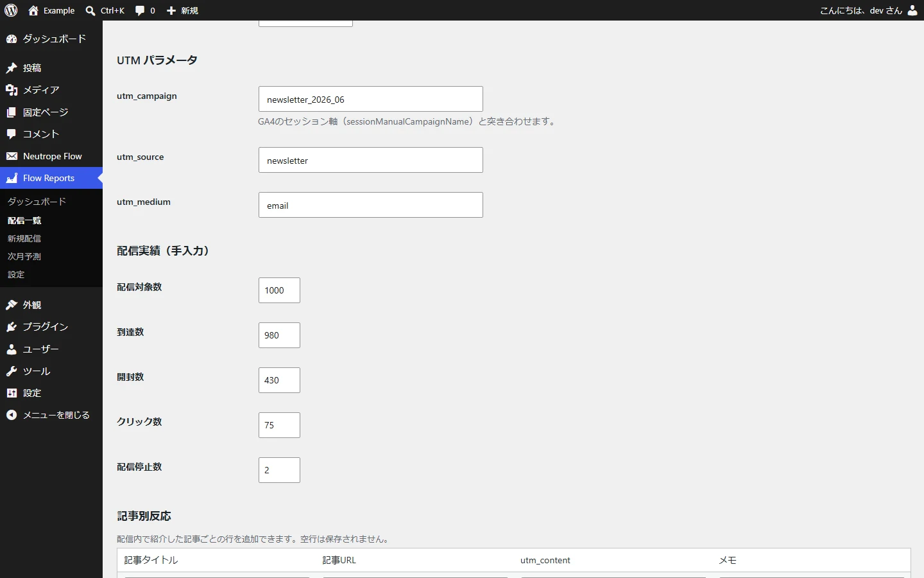Image resolution: width=924 pixels, height=578 pixels.
Task: Click the 配信停止数 label
Action: point(139,467)
